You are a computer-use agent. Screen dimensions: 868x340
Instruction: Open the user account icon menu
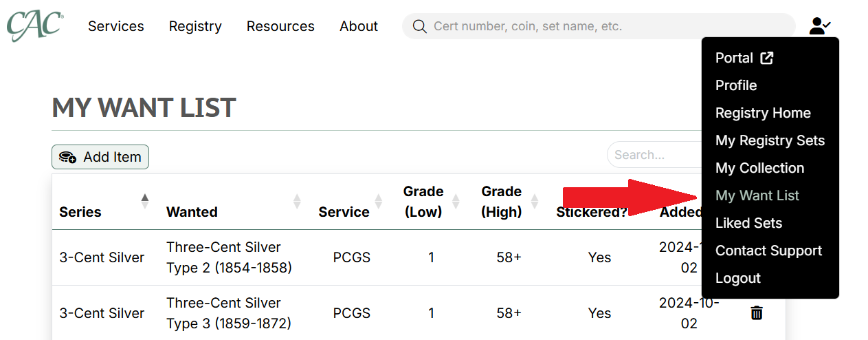pyautogui.click(x=820, y=26)
